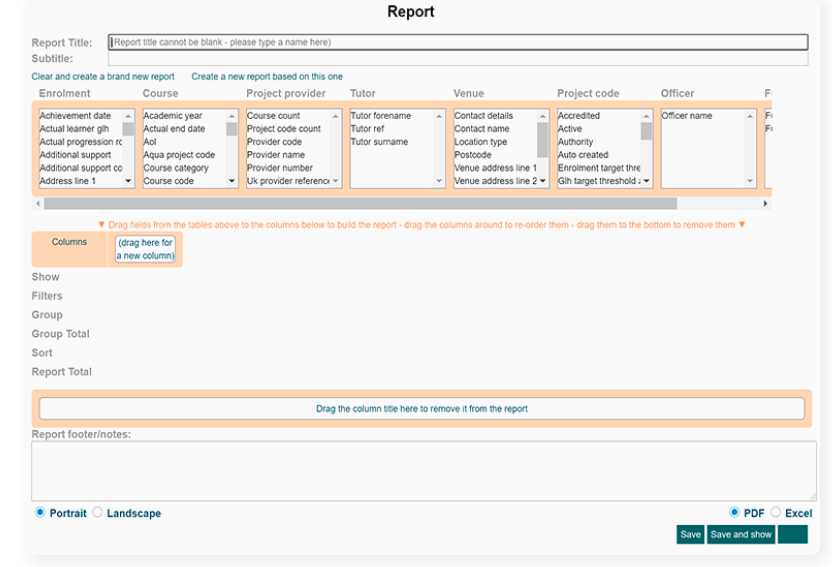Screen dimensions: 832x567
Task: Select the PDF output format
Action: point(735,513)
